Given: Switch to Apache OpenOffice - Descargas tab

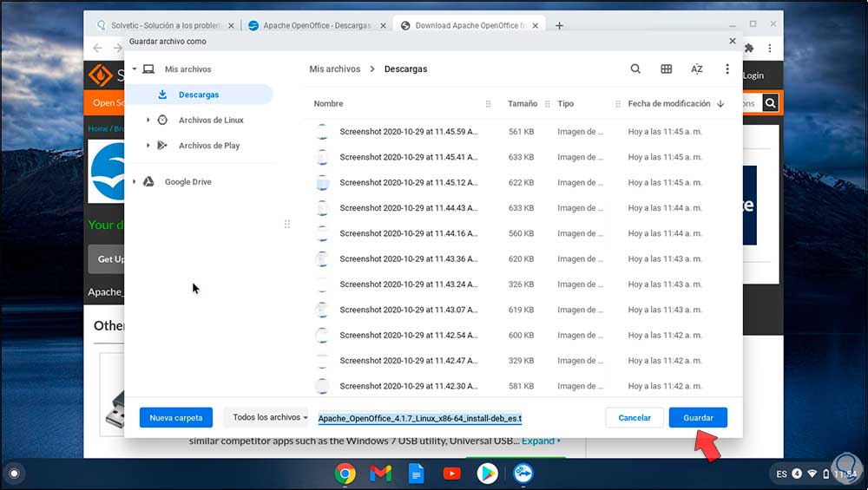Looking at the screenshot, I should click(316, 25).
